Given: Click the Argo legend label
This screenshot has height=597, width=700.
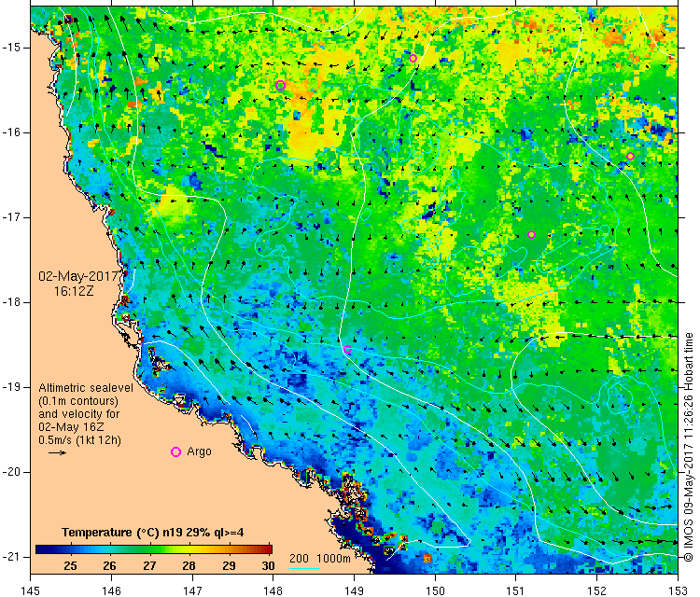Looking at the screenshot, I should point(199,451).
